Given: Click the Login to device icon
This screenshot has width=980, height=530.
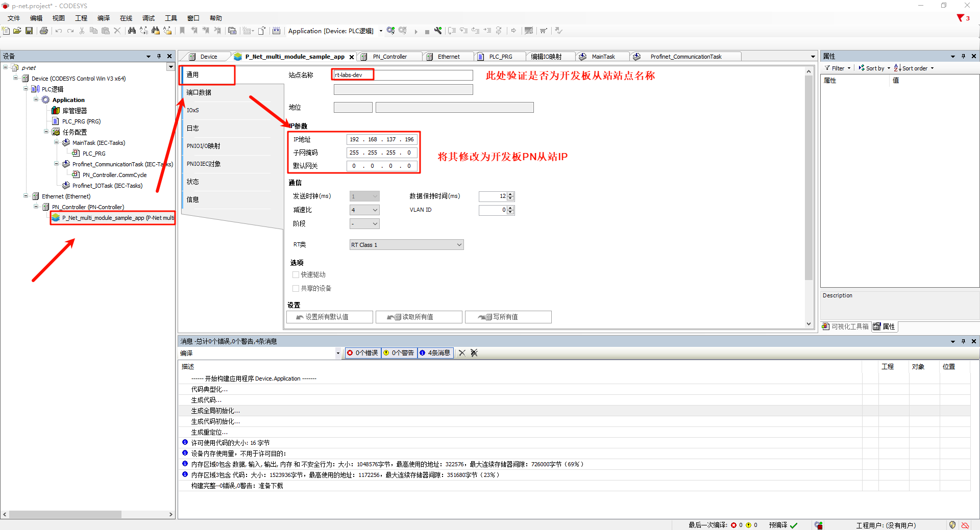Looking at the screenshot, I should 390,31.
